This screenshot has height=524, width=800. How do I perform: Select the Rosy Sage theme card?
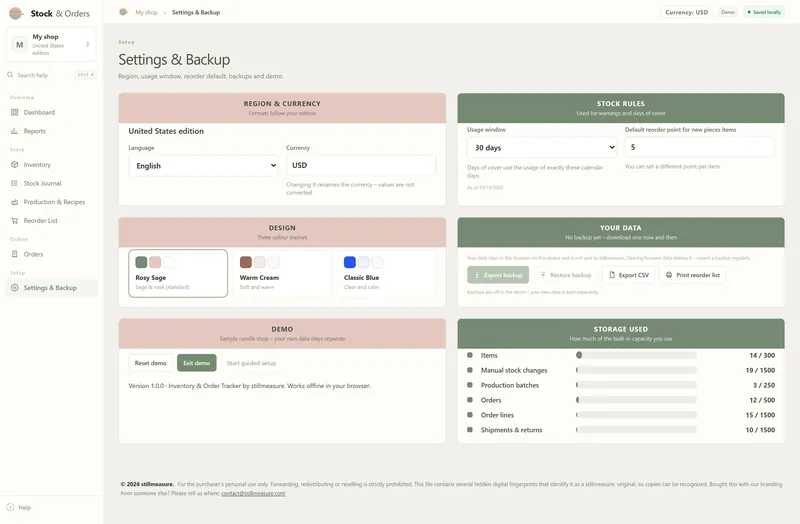[178, 273]
